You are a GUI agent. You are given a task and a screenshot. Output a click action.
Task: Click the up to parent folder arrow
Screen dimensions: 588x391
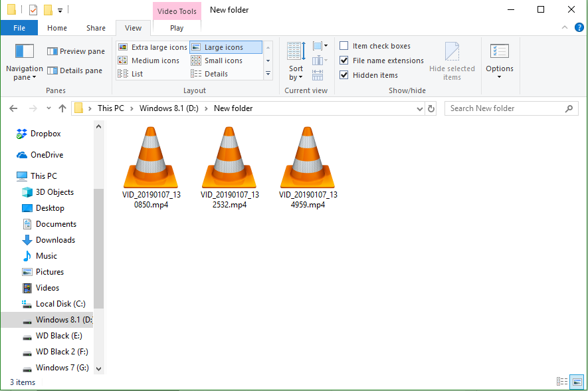(x=62, y=108)
